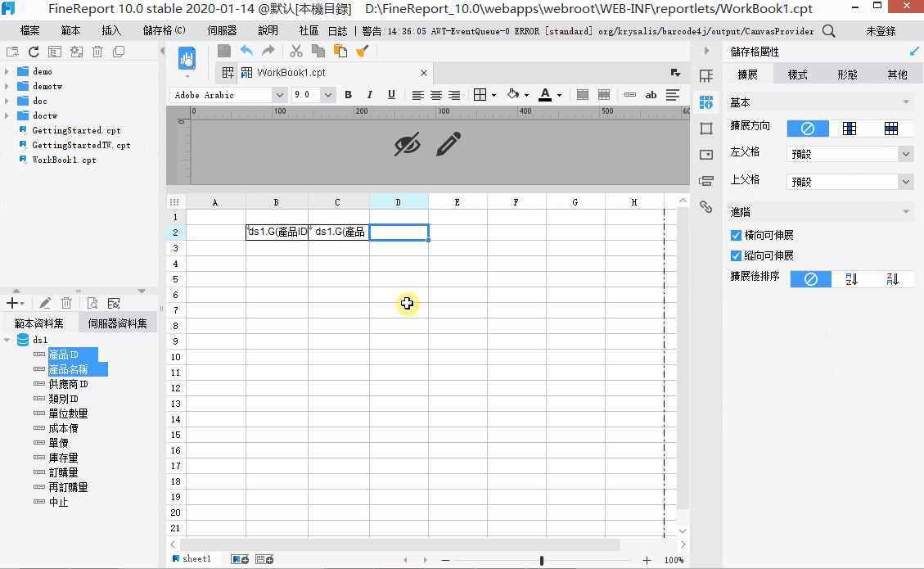This screenshot has height=569, width=924.
Task: Toggle underline formatting
Action: [x=391, y=95]
